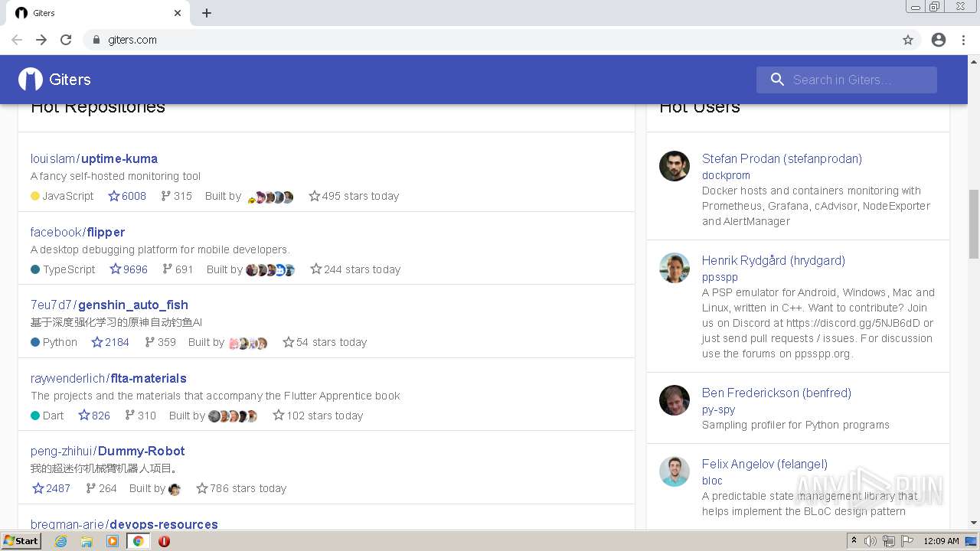Click '495 stars today' text
This screenshot has width=980, height=551.
pos(361,196)
